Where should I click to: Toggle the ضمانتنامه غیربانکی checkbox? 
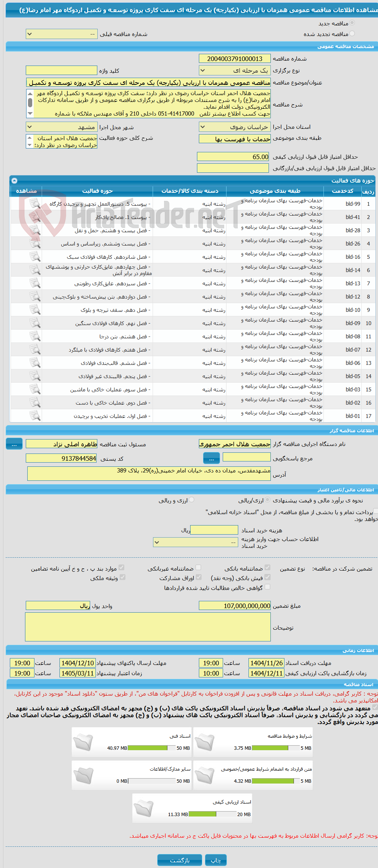tap(198, 568)
